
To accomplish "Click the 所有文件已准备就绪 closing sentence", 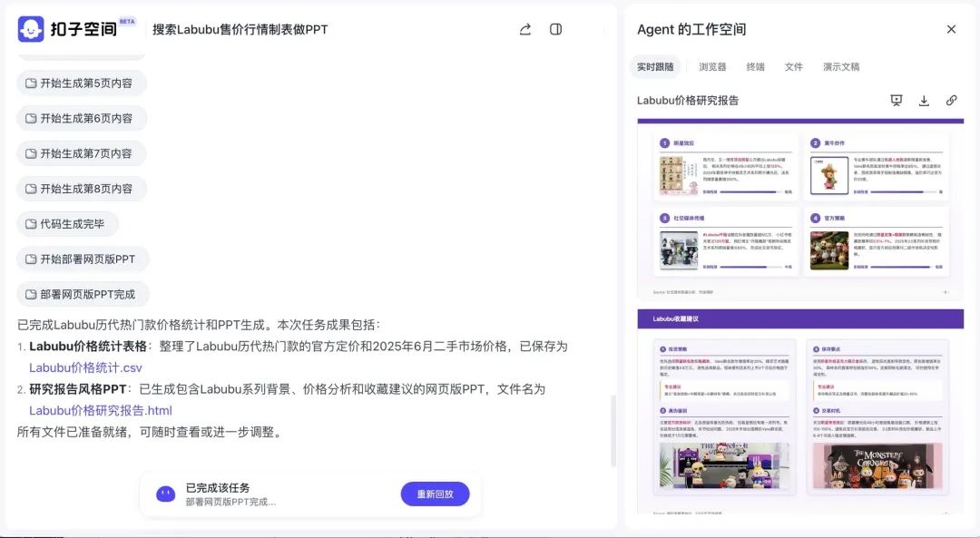I will pos(150,432).
